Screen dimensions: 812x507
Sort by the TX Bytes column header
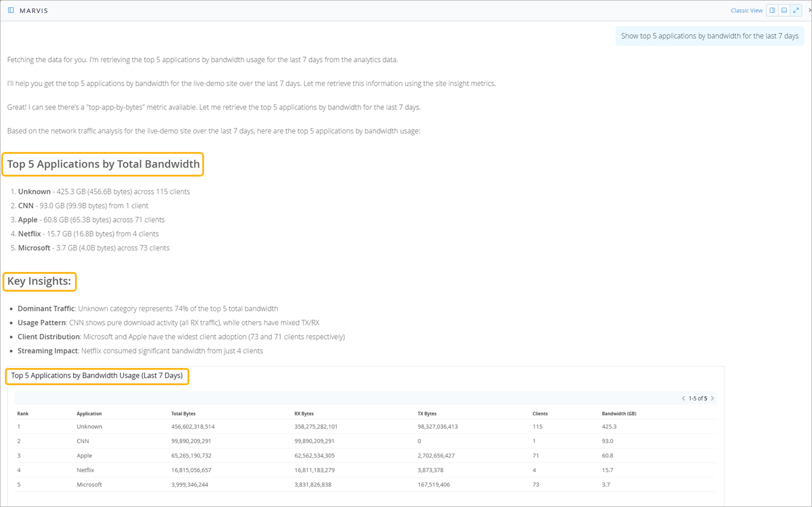[427, 413]
